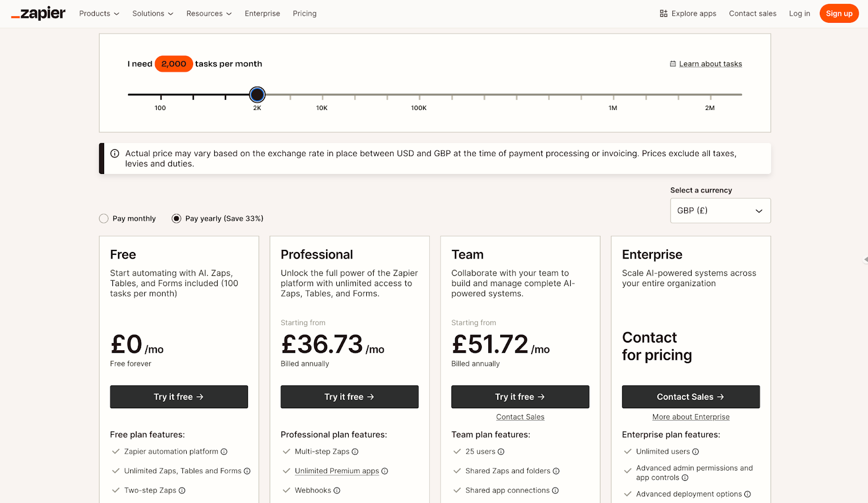Image resolution: width=868 pixels, height=503 pixels.
Task: Click Try it free on the Free plan
Action: point(179,397)
